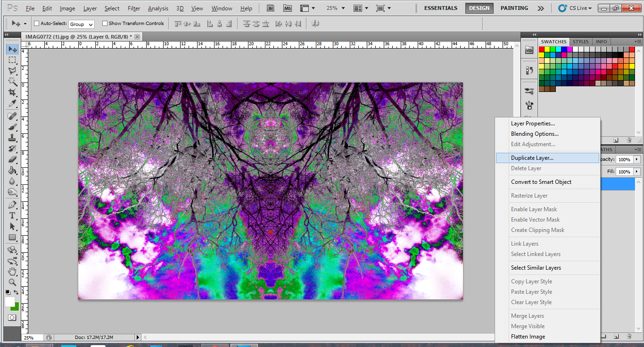Create new swatch of foreground color
Viewport: 644px width, 347px height.
pos(616,140)
